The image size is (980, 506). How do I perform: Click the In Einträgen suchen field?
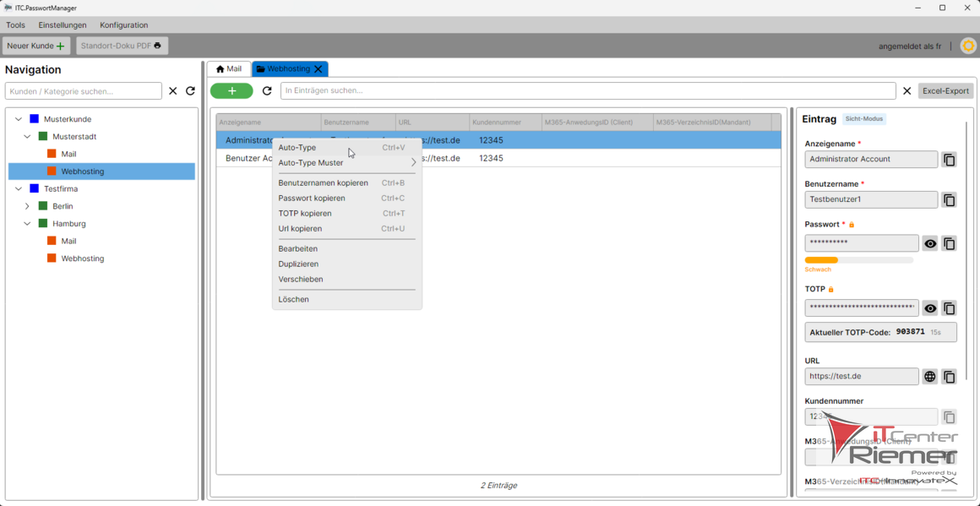(x=588, y=91)
